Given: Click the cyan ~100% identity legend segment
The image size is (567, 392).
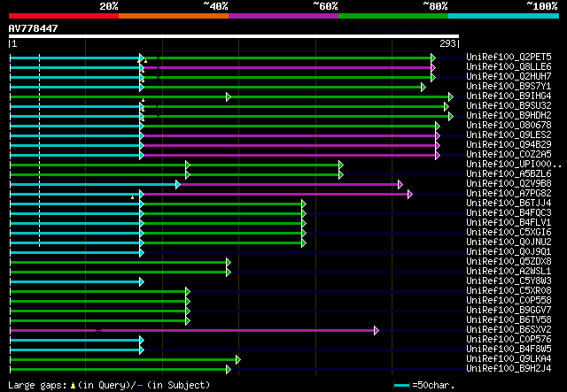Looking at the screenshot, I should (x=504, y=16).
